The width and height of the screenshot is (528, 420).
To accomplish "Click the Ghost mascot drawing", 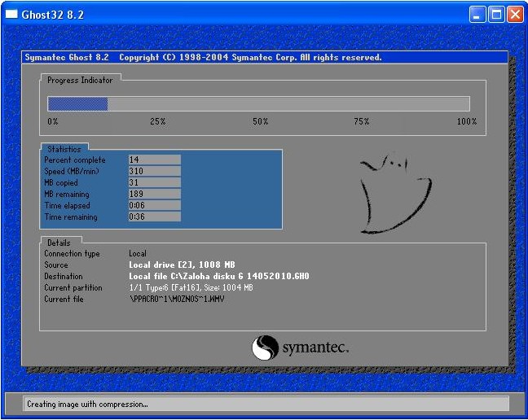I will [396, 194].
